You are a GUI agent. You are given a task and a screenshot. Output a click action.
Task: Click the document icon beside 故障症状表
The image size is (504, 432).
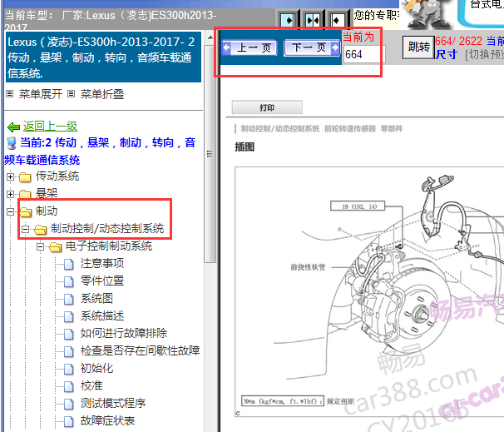point(68,421)
